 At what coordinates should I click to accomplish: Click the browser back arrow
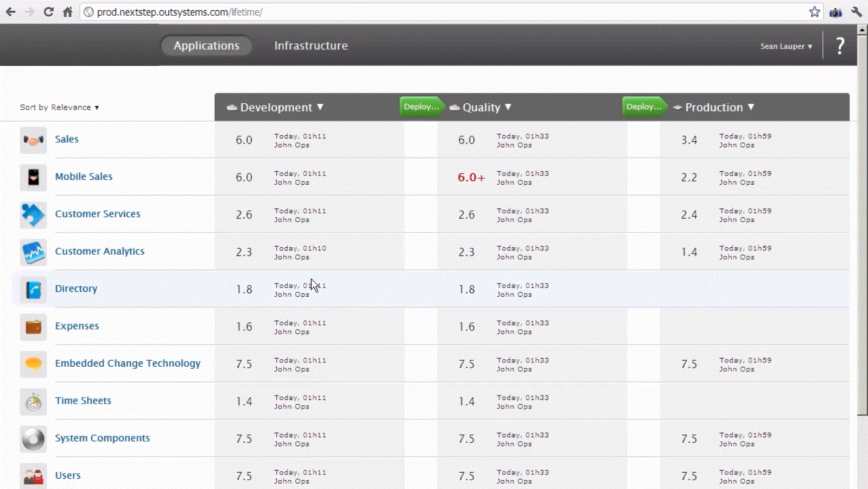(x=10, y=12)
